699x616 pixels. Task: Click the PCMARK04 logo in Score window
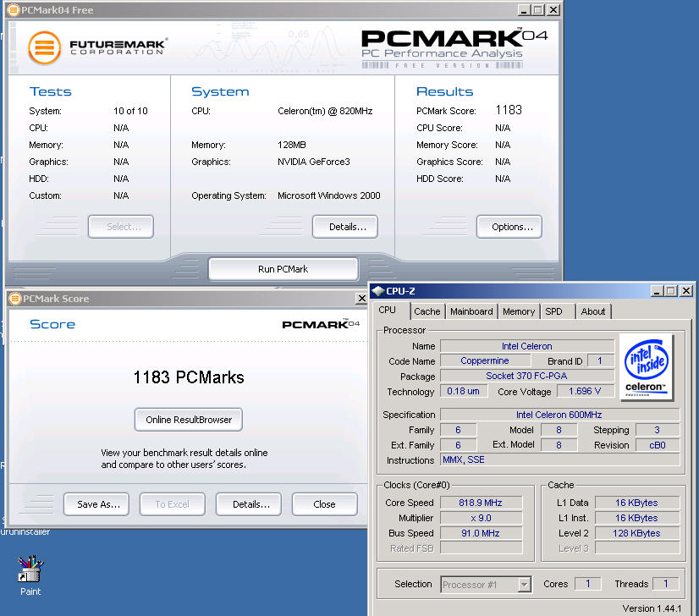(321, 324)
